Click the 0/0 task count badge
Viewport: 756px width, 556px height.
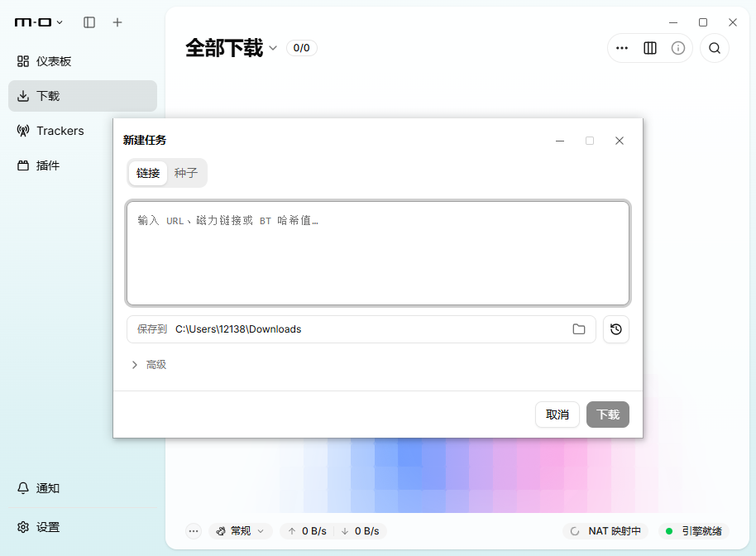click(301, 48)
